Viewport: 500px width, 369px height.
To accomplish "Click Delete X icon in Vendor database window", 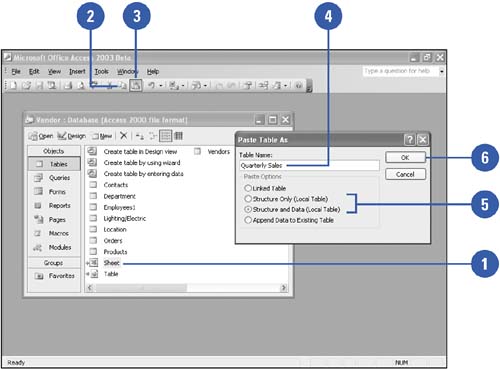I will [x=123, y=136].
